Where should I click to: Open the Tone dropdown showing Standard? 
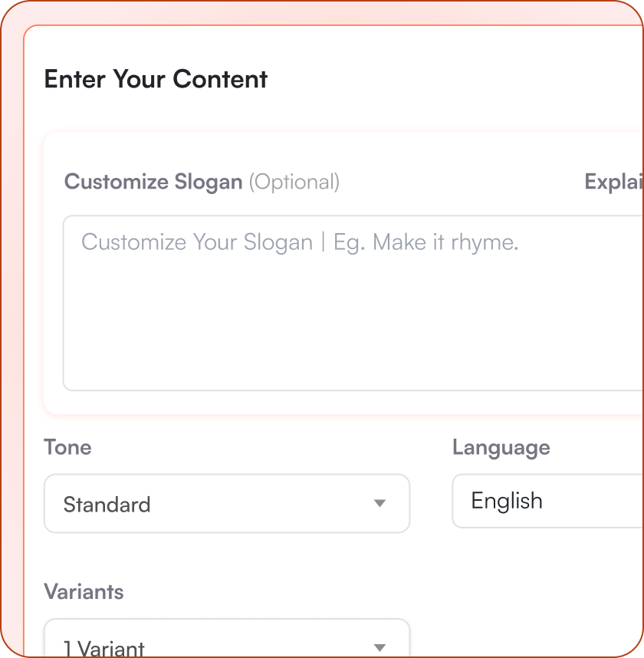227,504
